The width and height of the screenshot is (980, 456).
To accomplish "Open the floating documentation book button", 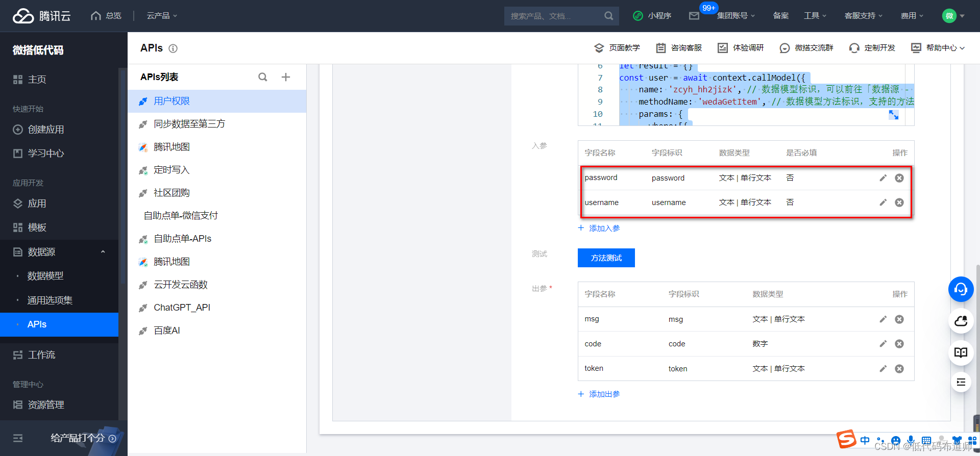I will (961, 352).
